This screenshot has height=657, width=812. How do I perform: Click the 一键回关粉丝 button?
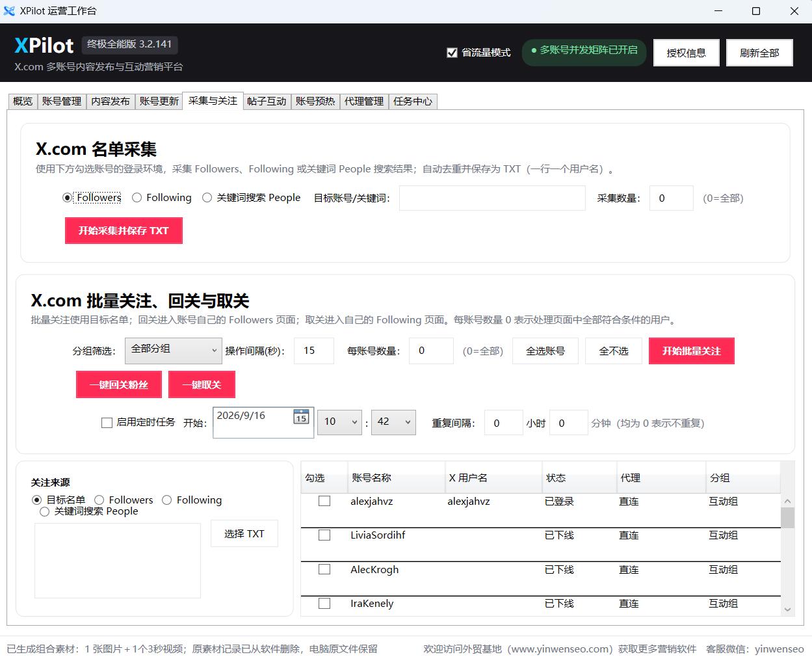point(119,384)
